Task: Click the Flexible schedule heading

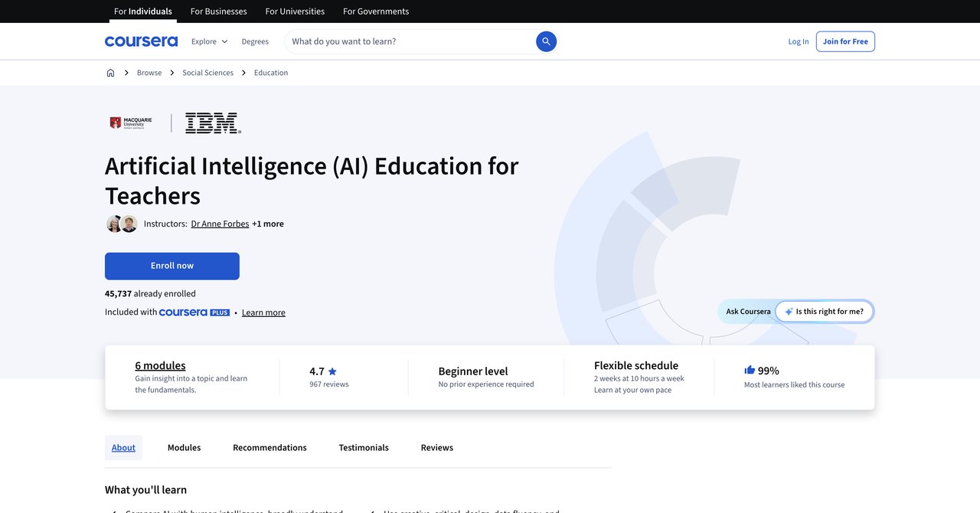Action: pos(636,365)
